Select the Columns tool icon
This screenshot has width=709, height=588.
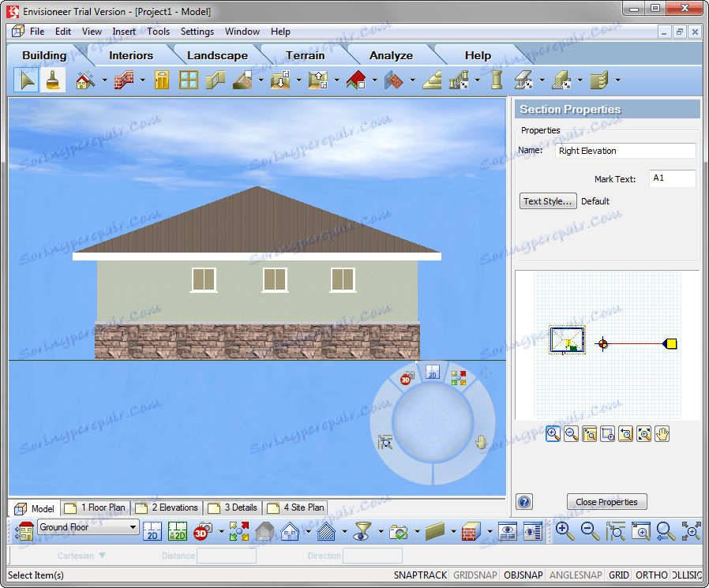pos(496,80)
